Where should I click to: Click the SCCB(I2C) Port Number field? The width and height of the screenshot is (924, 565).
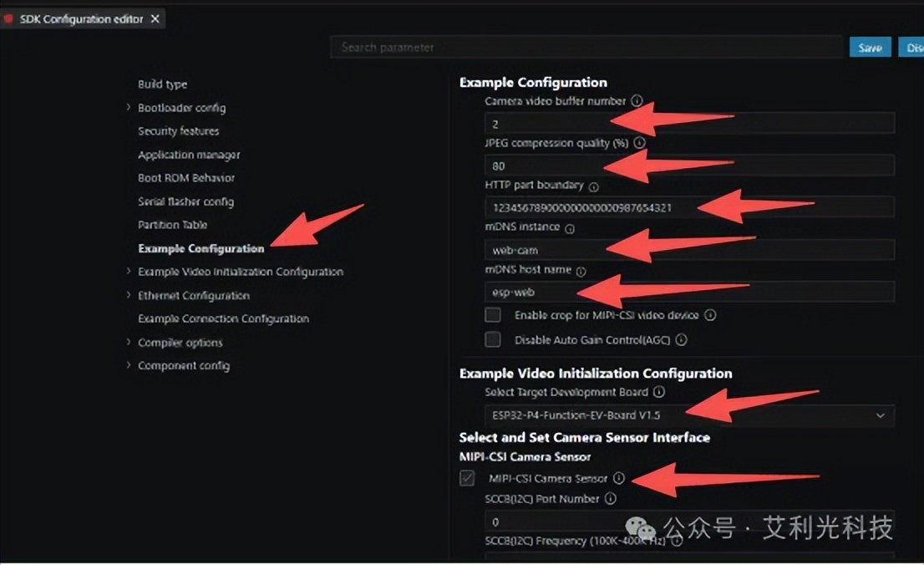(689, 522)
